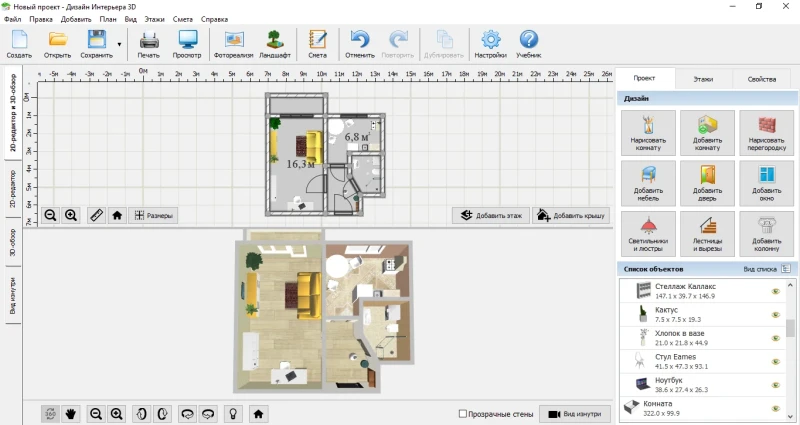Select Нарисовать перегородку tool

pos(766,133)
